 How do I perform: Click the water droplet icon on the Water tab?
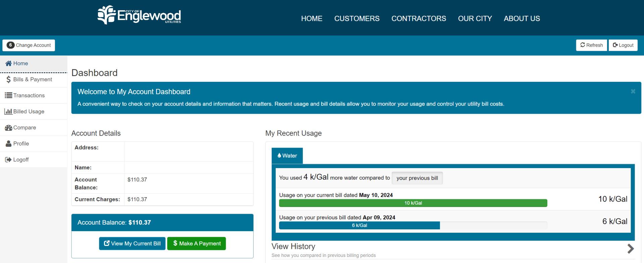point(279,155)
